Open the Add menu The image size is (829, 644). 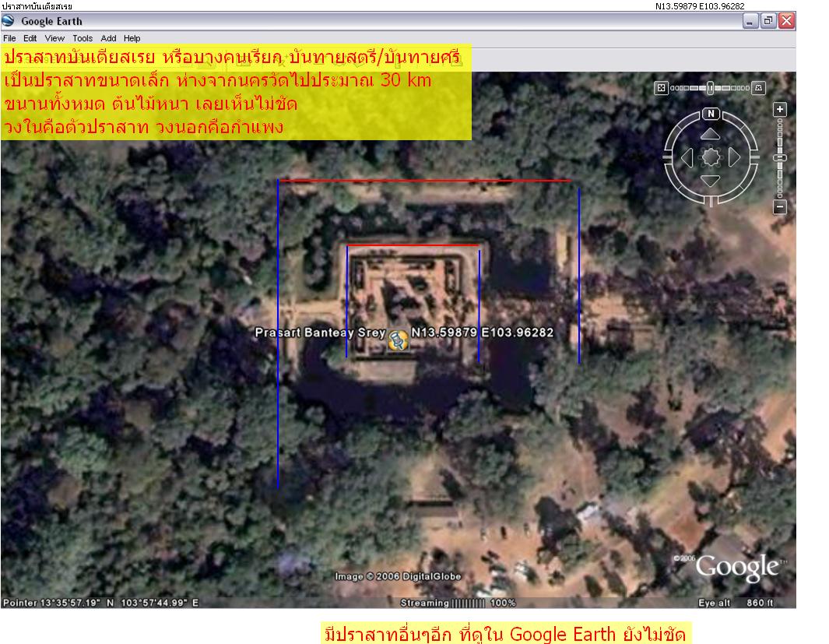pos(108,38)
